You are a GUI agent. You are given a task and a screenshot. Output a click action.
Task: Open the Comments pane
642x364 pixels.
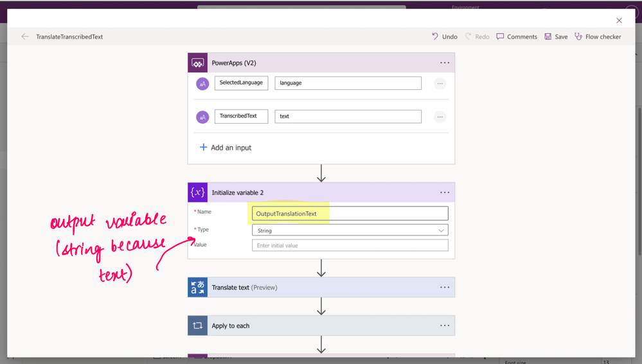[x=517, y=37]
